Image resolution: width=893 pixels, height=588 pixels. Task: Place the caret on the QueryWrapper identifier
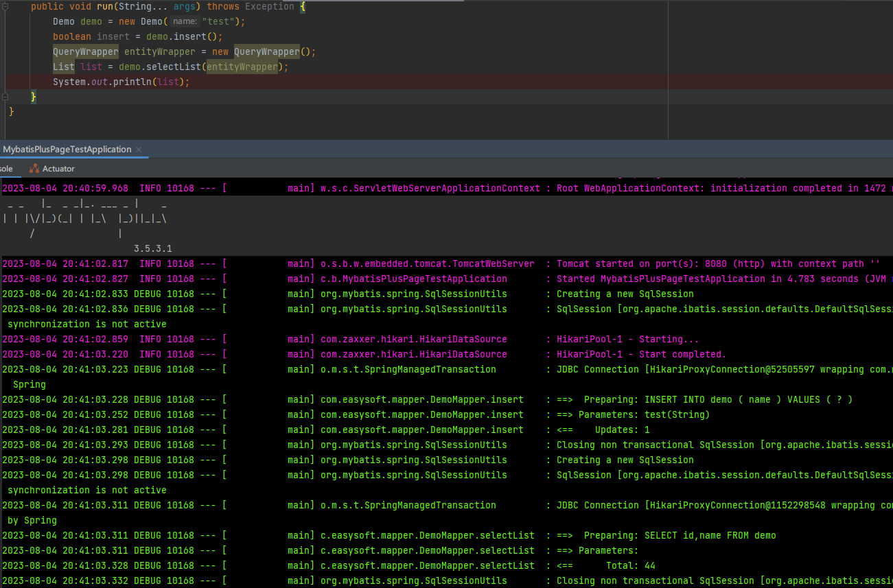[85, 51]
